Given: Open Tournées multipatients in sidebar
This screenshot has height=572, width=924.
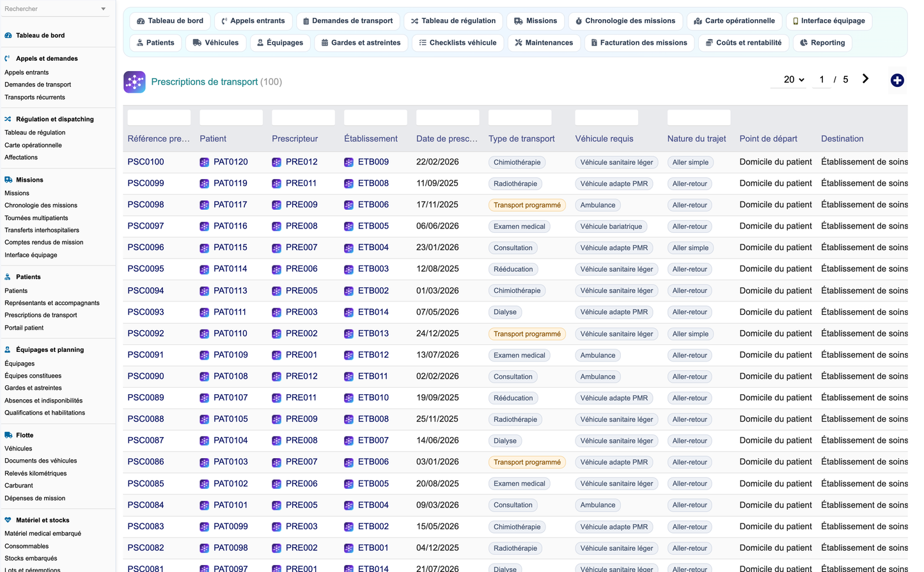Looking at the screenshot, I should click(x=36, y=218).
